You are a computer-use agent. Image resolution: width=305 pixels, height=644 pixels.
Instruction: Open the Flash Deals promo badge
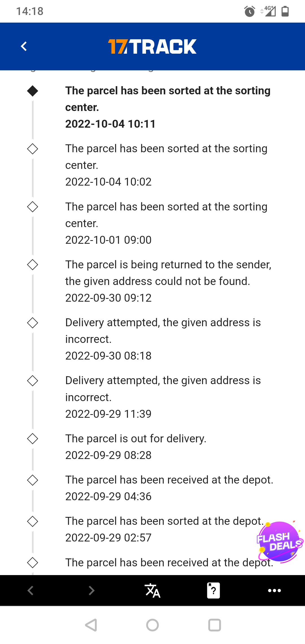pos(279,541)
